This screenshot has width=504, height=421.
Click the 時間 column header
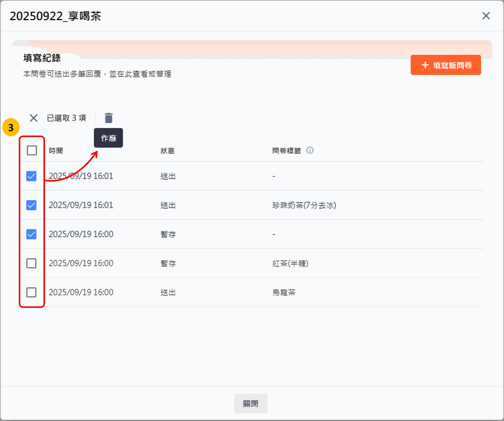tap(56, 151)
